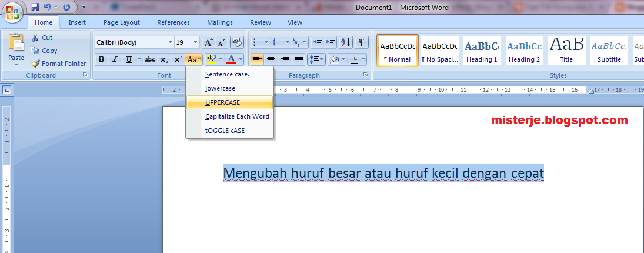This screenshot has height=253, width=644.
Task: Copy the selected text
Action: click(x=44, y=51)
